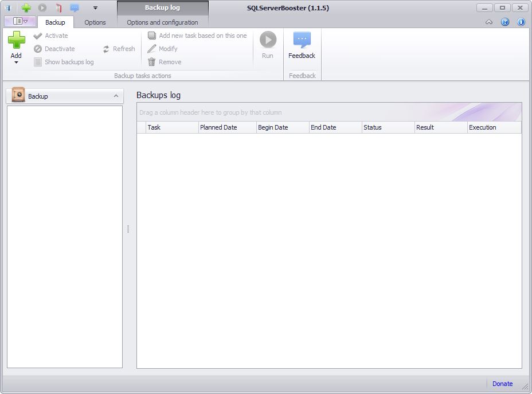Minimize the SQLServerBooster window

[x=484, y=8]
